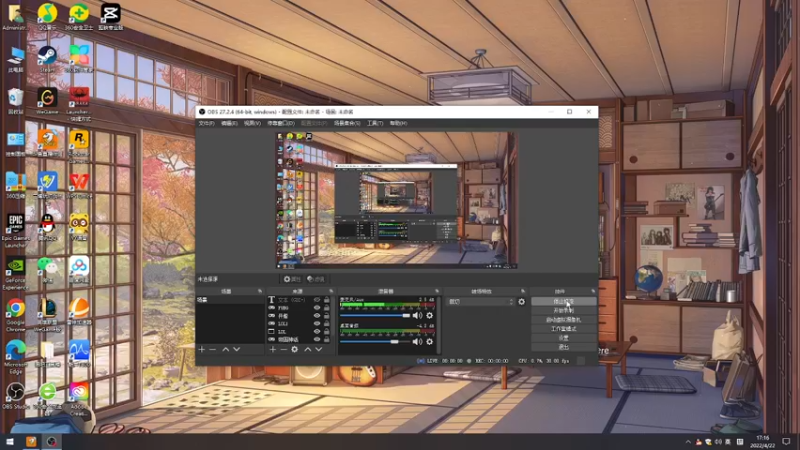
Task: Open the Rockstar Games Launcher desktop icon
Action: [79, 146]
